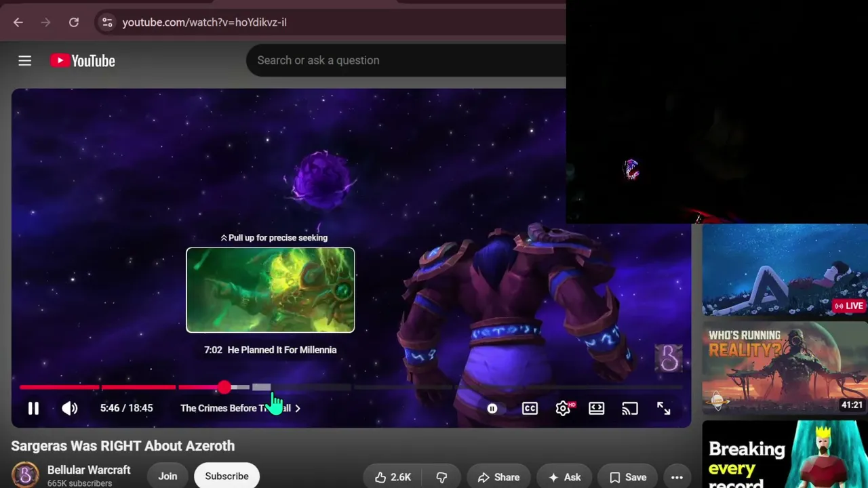This screenshot has height=488, width=868.
Task: Open the more actions three-dot menu
Action: (677, 477)
